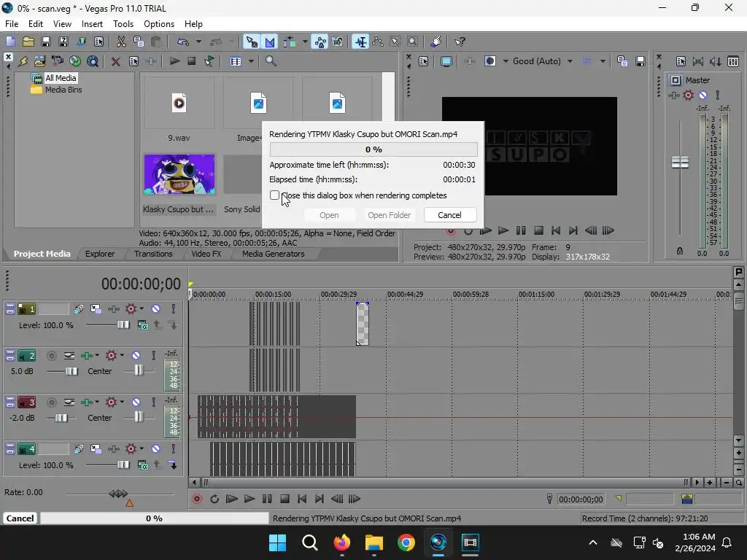Click the Copy icon in main toolbar

click(139, 42)
